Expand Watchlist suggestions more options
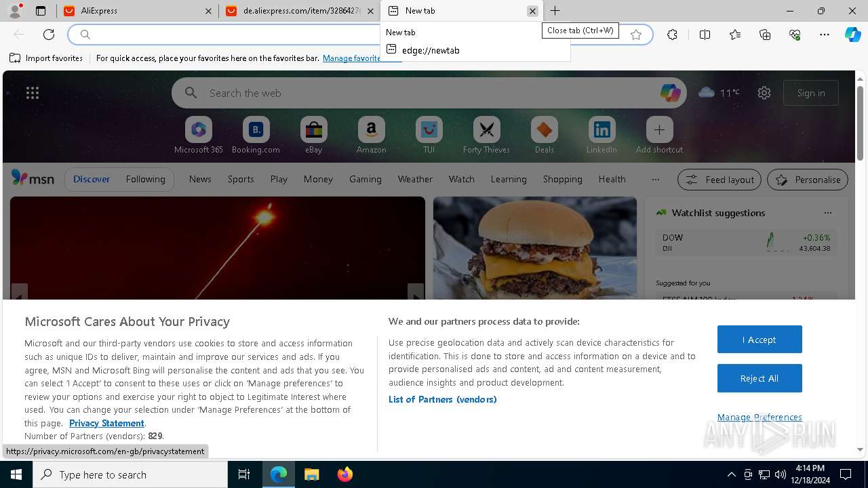Screen dimensions: 868x488 [827, 213]
